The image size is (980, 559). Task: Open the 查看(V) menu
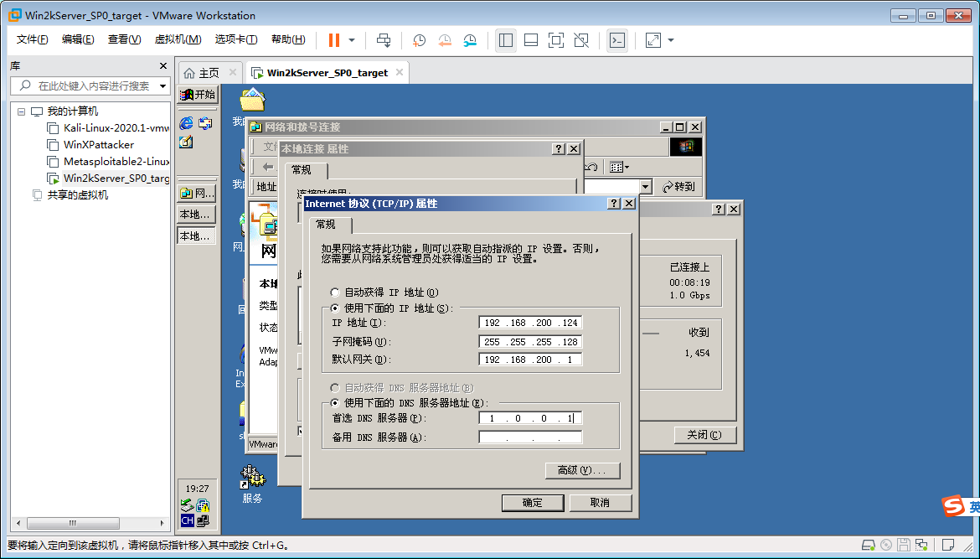[124, 39]
